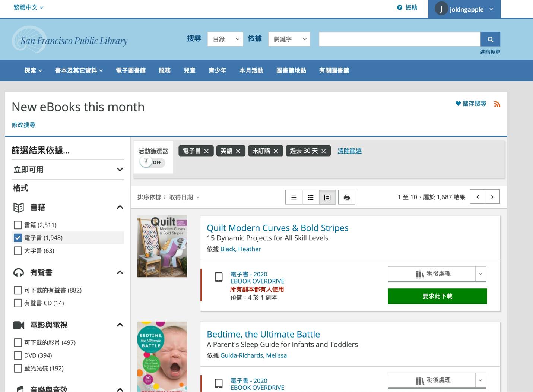Open the 書本及其它資料 navigation menu
The height and width of the screenshot is (392, 533).
[x=79, y=70]
